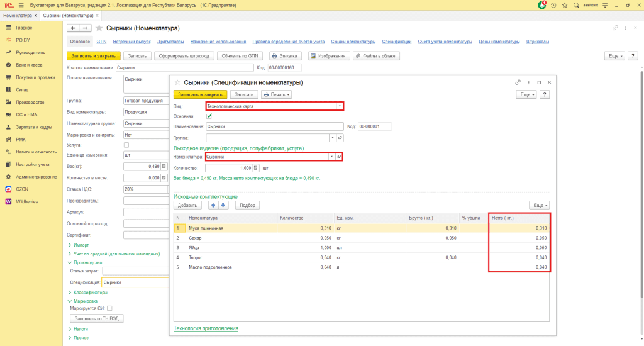Open the Вид dropdown arrow
Viewport: 644px width, 346px height.
(339, 106)
